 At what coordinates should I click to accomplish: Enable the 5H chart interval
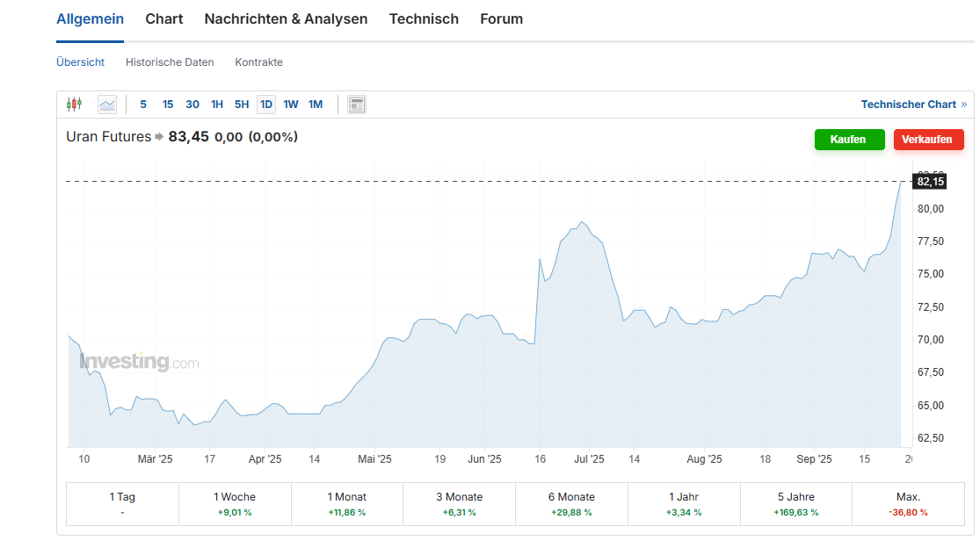click(242, 104)
